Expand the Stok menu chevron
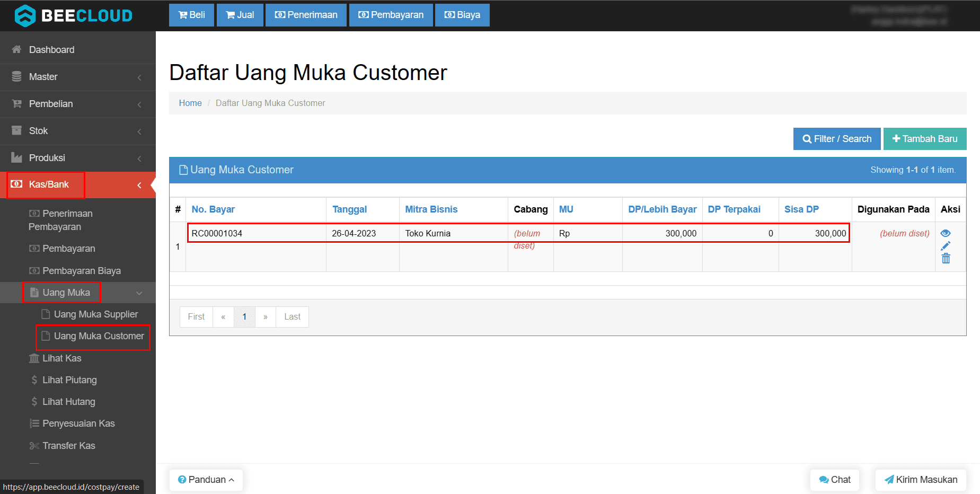The image size is (980, 494). click(139, 131)
